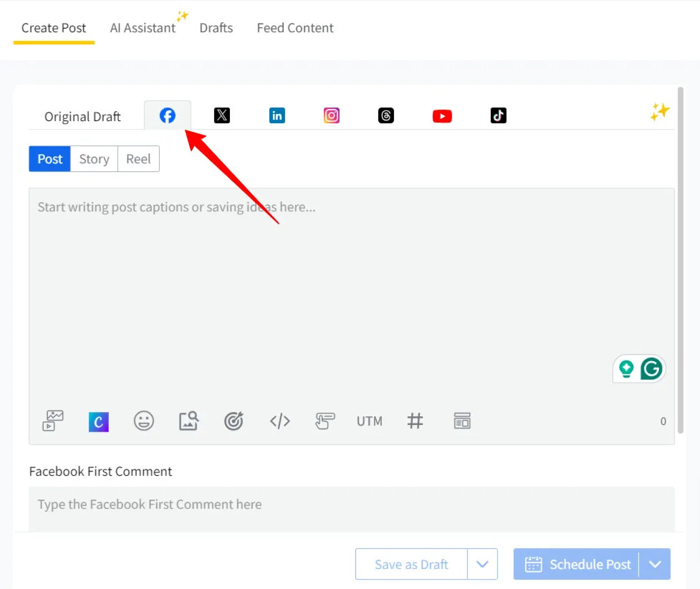Click the Grammarly suggestions icon
Screen dimensions: 700x589
(x=651, y=368)
